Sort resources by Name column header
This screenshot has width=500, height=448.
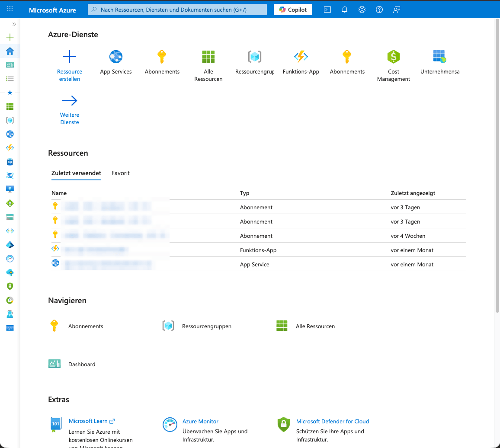coord(59,193)
